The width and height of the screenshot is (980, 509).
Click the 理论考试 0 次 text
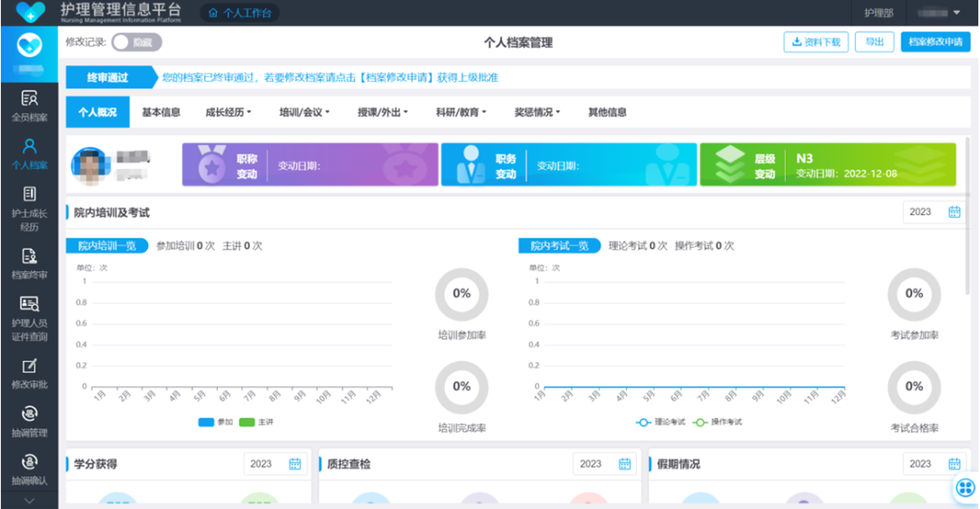pyautogui.click(x=638, y=246)
